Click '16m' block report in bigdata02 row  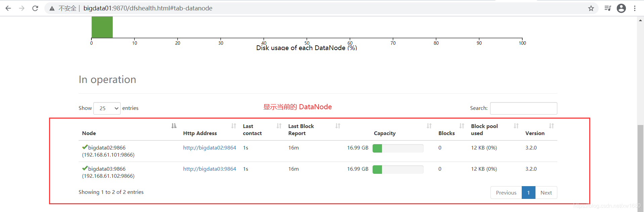[294, 148]
